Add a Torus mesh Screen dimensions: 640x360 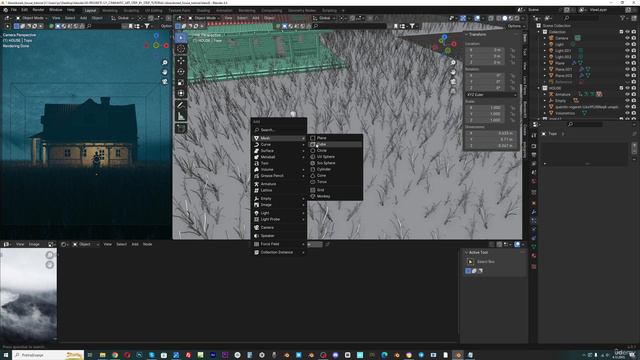[335, 182]
